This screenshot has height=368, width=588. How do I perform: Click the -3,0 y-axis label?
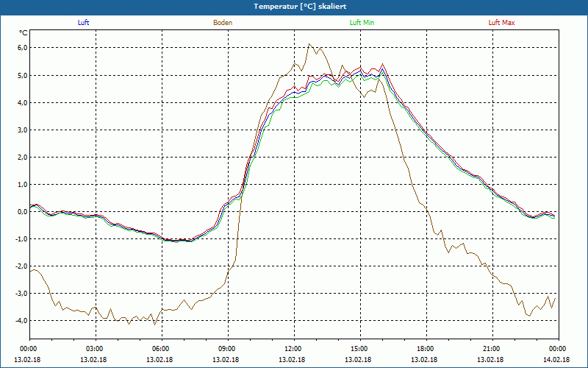point(21,293)
